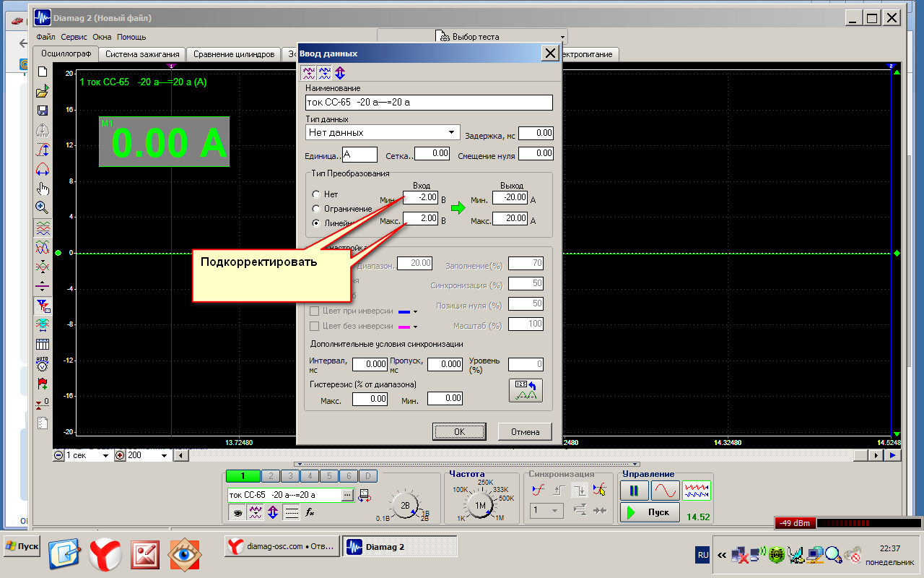Click the pause button in Управление
The image size is (924, 578).
point(634,491)
